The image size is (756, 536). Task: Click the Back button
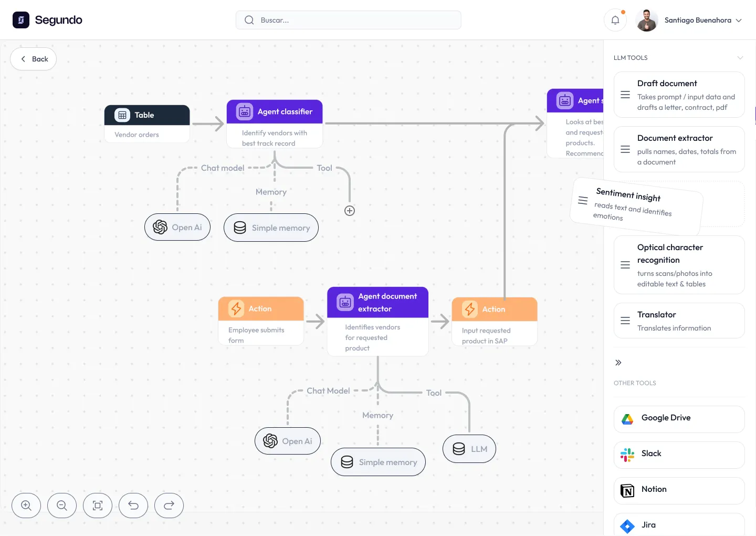[x=33, y=59]
